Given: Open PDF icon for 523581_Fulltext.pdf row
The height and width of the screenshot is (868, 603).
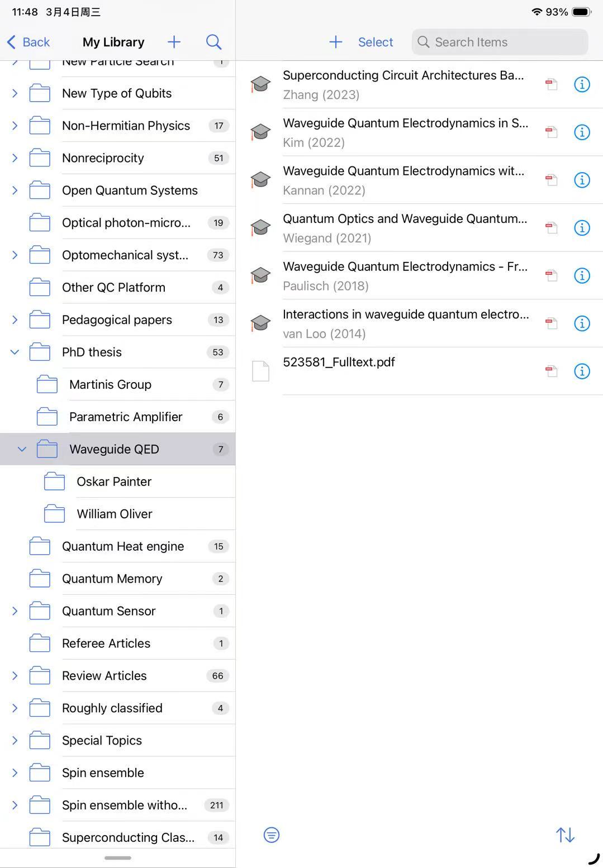Looking at the screenshot, I should [552, 371].
